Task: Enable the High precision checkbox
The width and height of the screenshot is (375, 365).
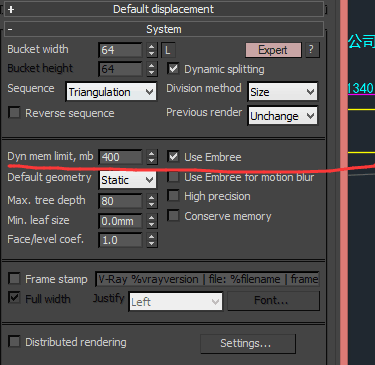Action: (x=173, y=196)
